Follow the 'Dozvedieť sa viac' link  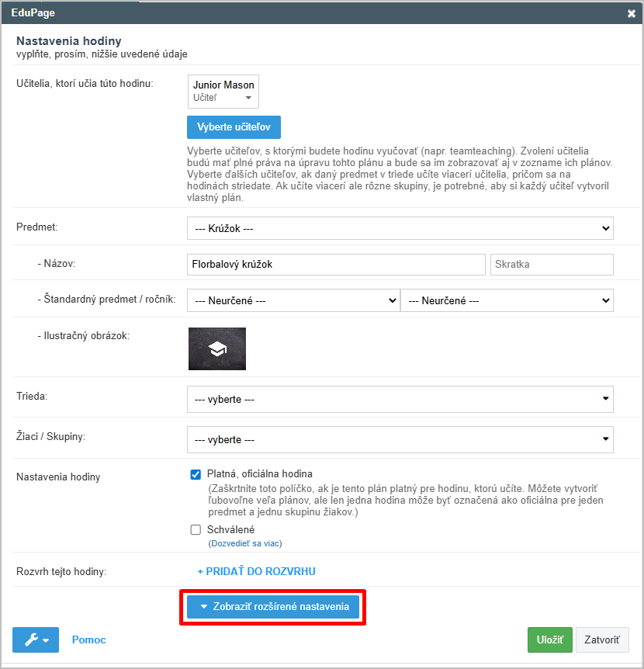pyautogui.click(x=245, y=544)
